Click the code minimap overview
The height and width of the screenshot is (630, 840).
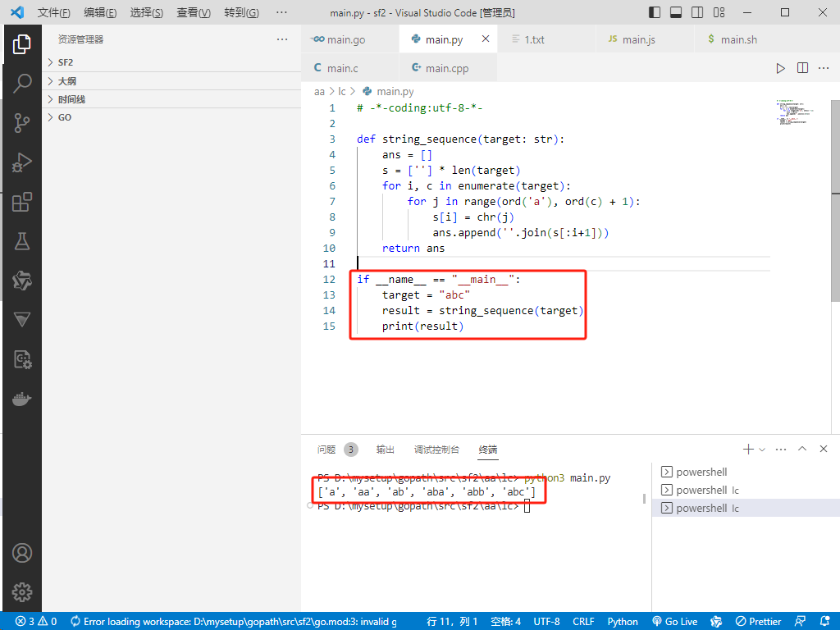(x=796, y=112)
